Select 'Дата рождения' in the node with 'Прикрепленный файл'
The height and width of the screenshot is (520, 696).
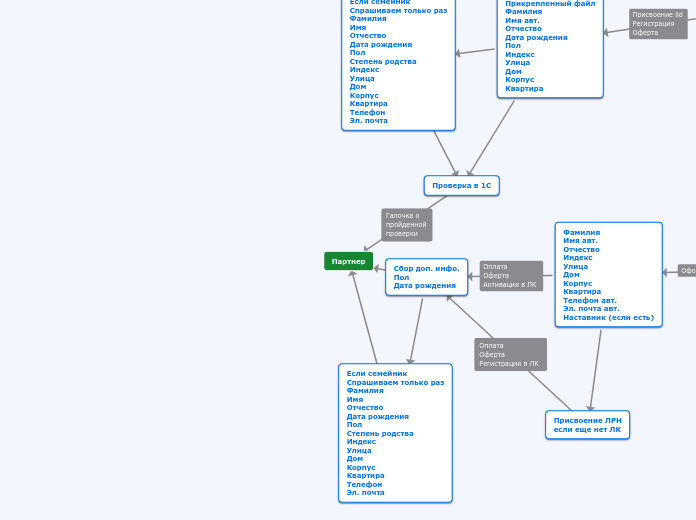536,37
